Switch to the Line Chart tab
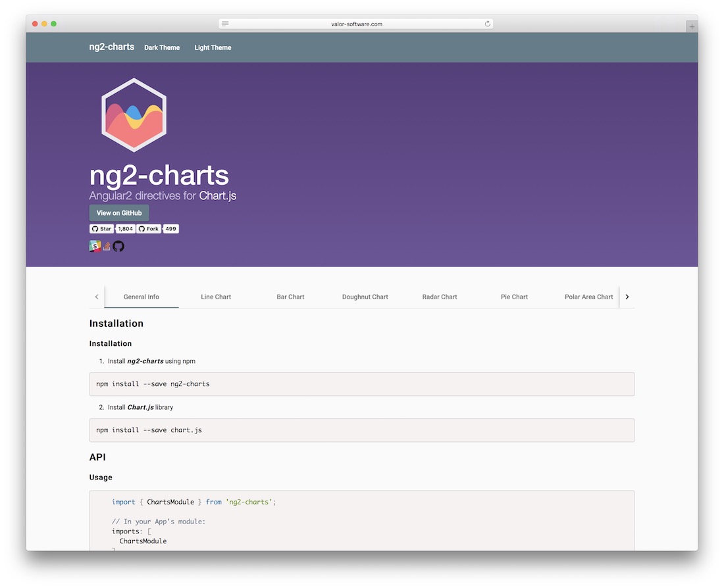 216,297
